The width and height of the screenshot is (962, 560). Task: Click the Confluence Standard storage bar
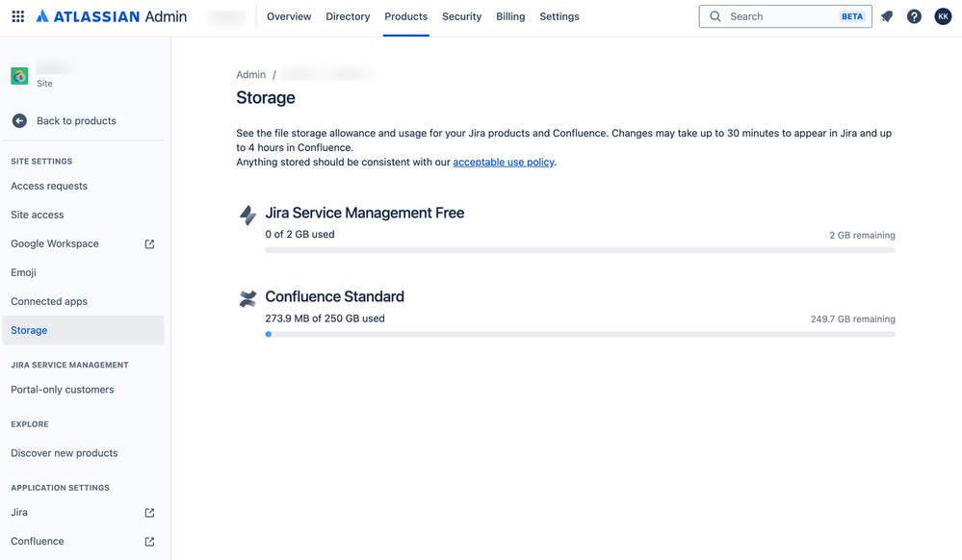(580, 334)
